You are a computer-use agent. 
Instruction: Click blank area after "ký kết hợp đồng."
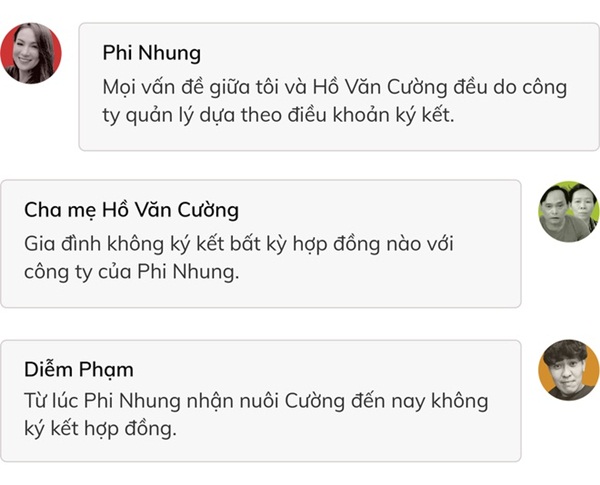pos(350,429)
